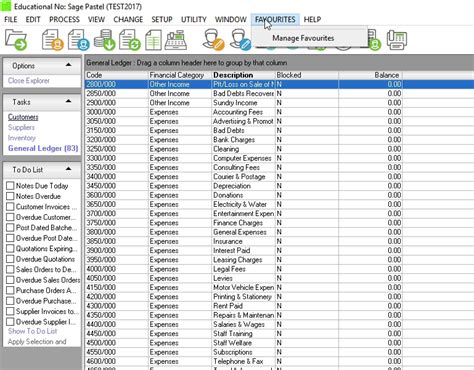Viewport: 474px width, 370px height.
Task: Click coins icon with green down arrow
Action: [x=105, y=40]
